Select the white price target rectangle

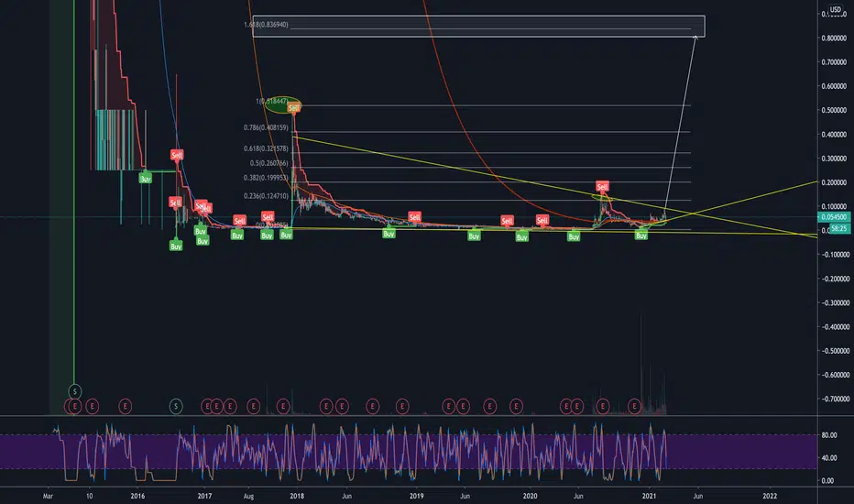click(478, 27)
